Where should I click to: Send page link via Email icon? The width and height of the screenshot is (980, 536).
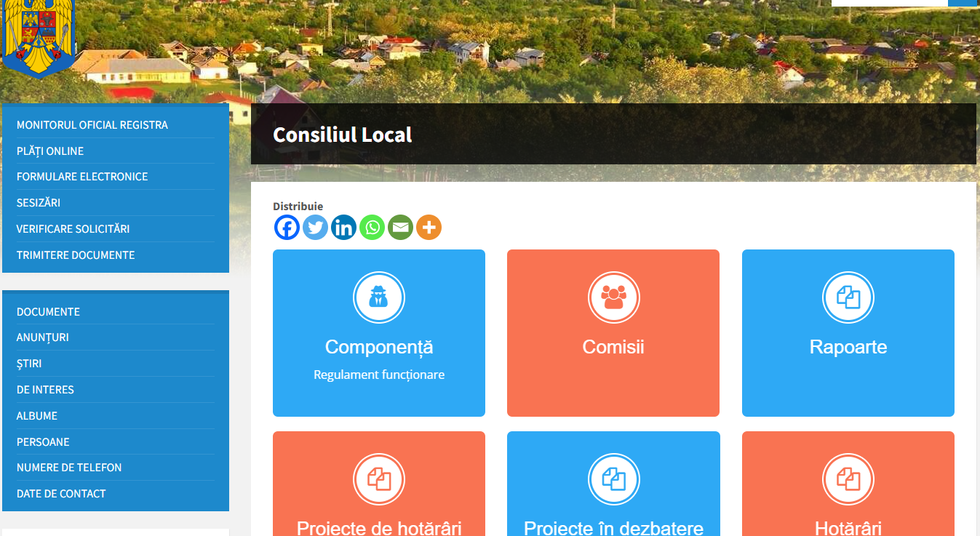click(400, 228)
